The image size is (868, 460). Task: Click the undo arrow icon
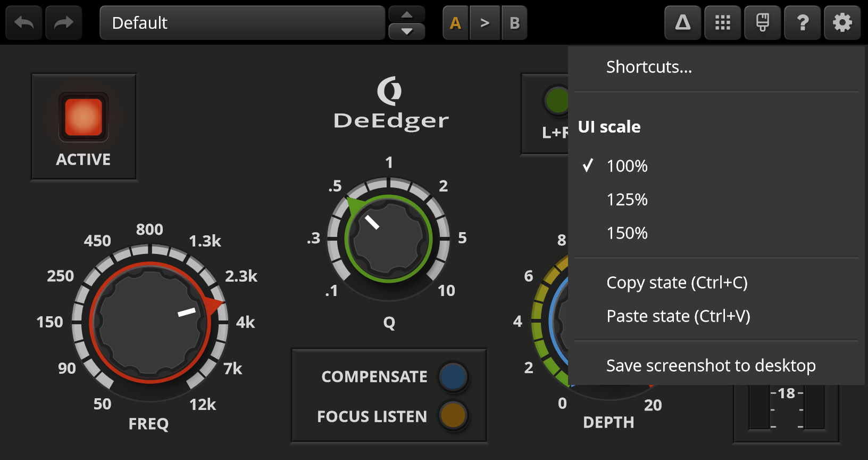[x=24, y=23]
